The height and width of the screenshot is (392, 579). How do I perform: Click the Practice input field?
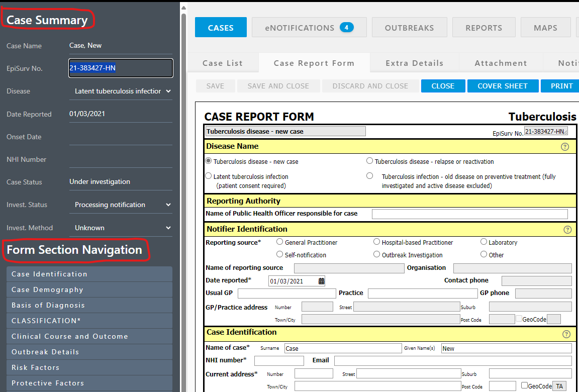423,293
